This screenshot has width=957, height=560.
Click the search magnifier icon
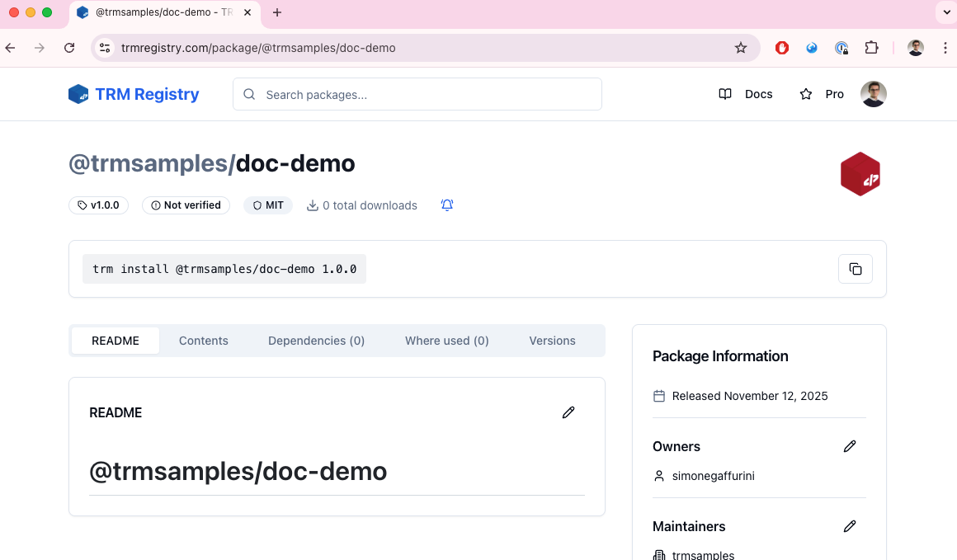pos(249,95)
